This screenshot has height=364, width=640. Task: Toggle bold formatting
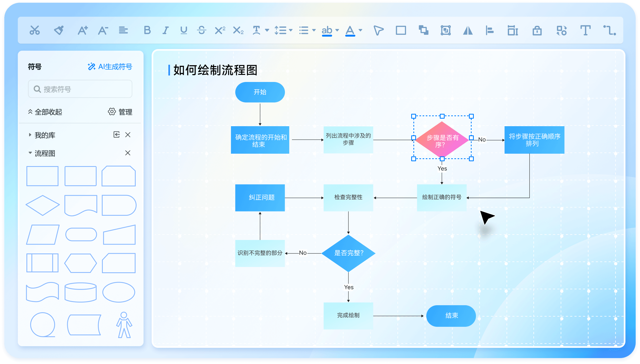point(147,30)
